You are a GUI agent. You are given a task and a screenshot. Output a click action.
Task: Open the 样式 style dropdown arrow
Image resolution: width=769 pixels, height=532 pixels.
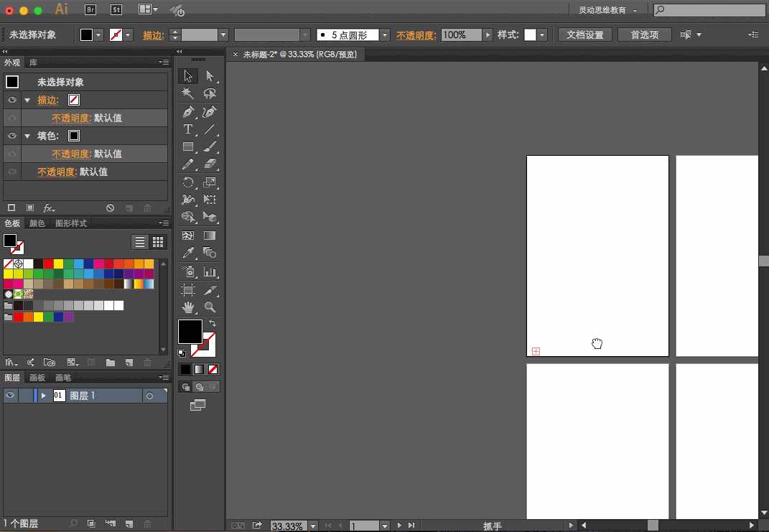pos(542,34)
